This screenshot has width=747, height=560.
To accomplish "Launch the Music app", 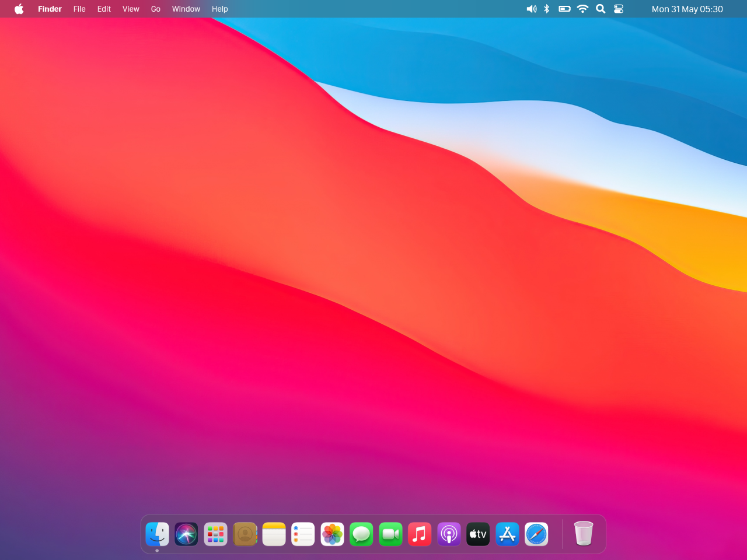I will point(420,534).
